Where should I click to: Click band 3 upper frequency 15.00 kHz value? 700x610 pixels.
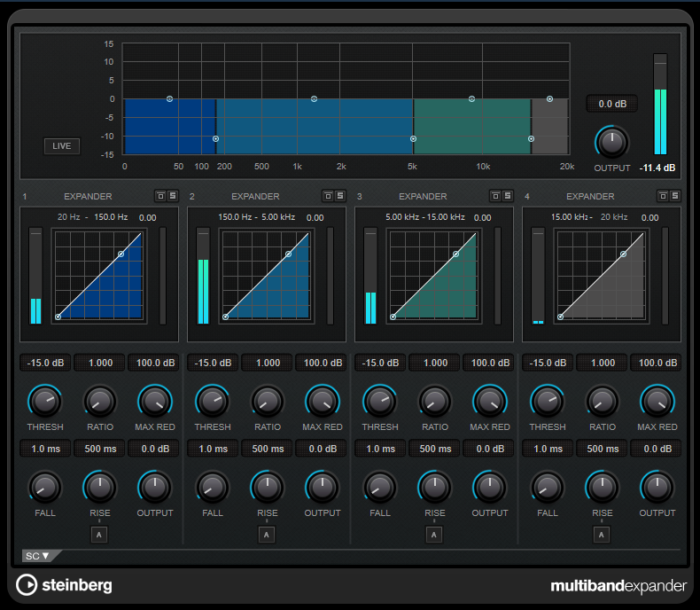[x=446, y=217]
